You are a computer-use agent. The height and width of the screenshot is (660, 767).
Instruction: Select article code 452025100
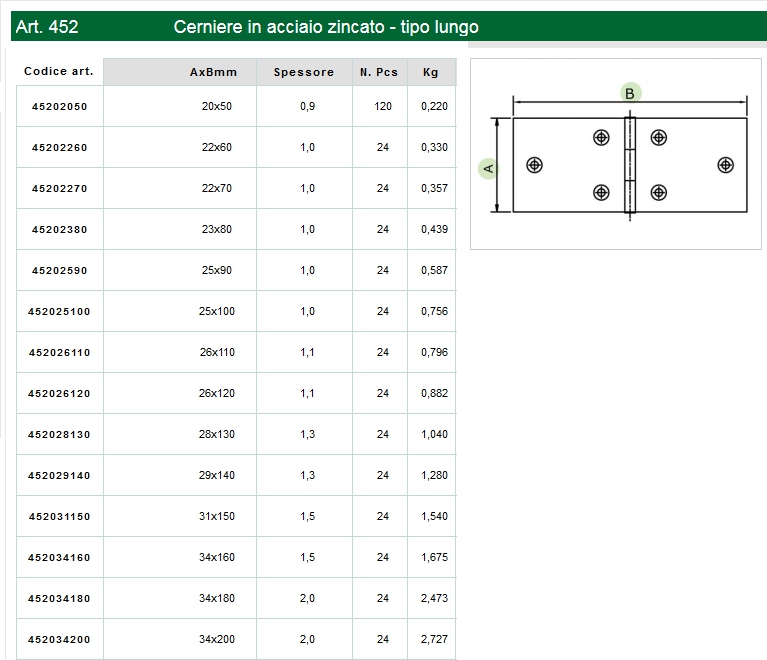60,311
